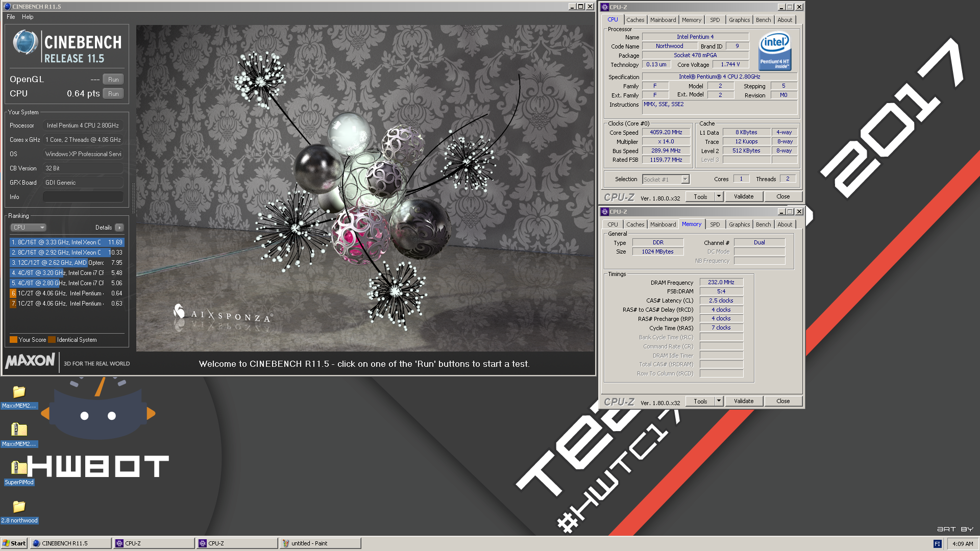Click the Cinebench globe logo

click(x=25, y=42)
